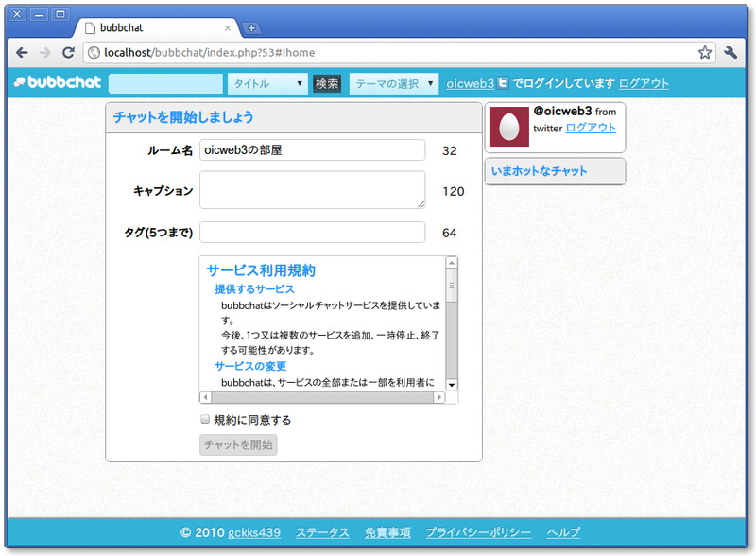The height and width of the screenshot is (556, 756).
Task: Check the 規約に同意する checkbox
Action: coord(205,419)
